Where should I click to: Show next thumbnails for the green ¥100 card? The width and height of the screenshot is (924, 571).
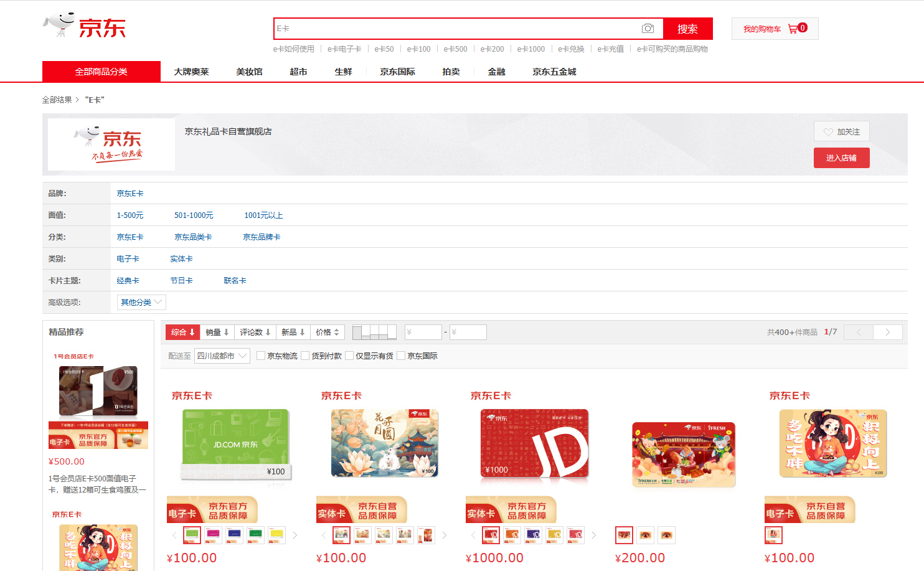pyautogui.click(x=295, y=535)
